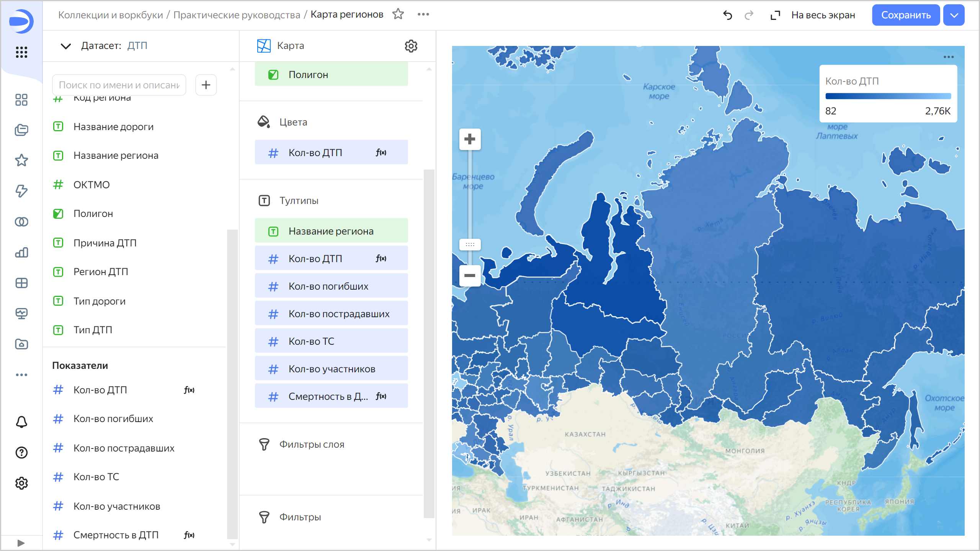Zoom in on the map with the plus button
Viewport: 980px width, 551px height.
coord(470,139)
